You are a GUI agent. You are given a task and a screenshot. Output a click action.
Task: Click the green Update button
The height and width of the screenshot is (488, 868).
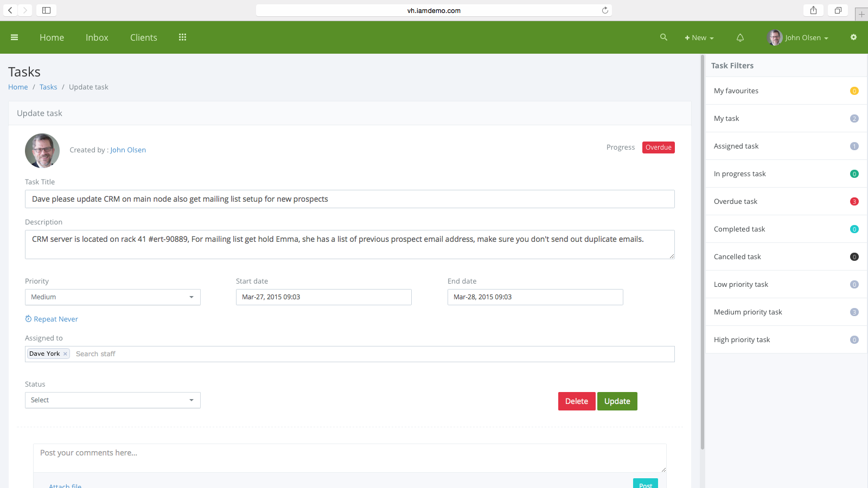coord(617,401)
